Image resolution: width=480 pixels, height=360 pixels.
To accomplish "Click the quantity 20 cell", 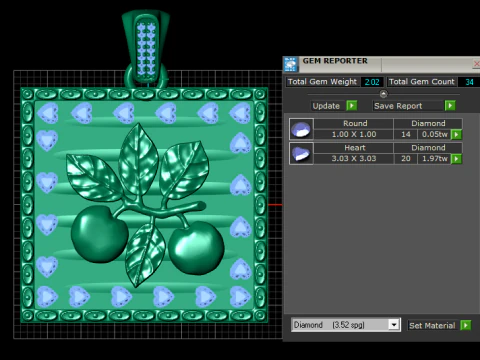I will click(405, 159).
